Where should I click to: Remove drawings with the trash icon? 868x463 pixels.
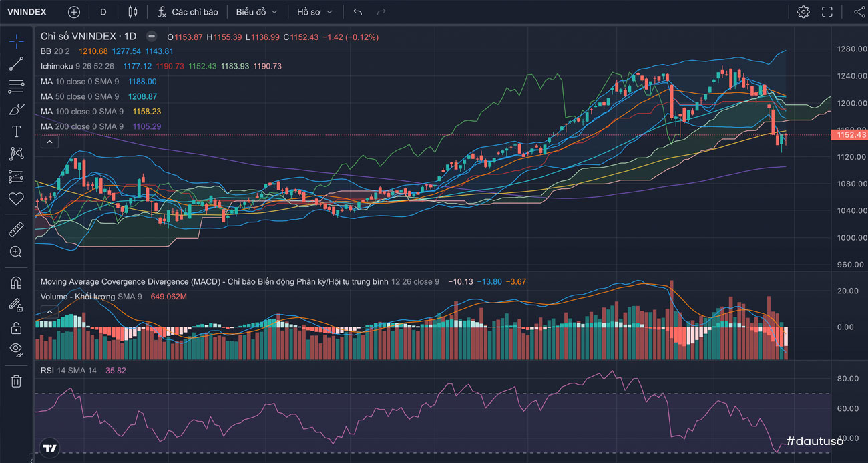point(16,381)
